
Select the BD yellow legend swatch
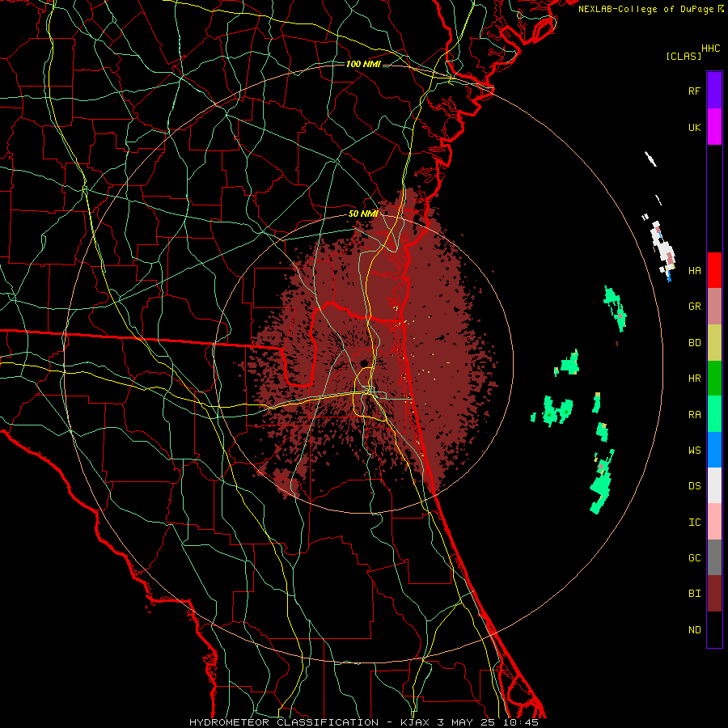click(x=714, y=342)
